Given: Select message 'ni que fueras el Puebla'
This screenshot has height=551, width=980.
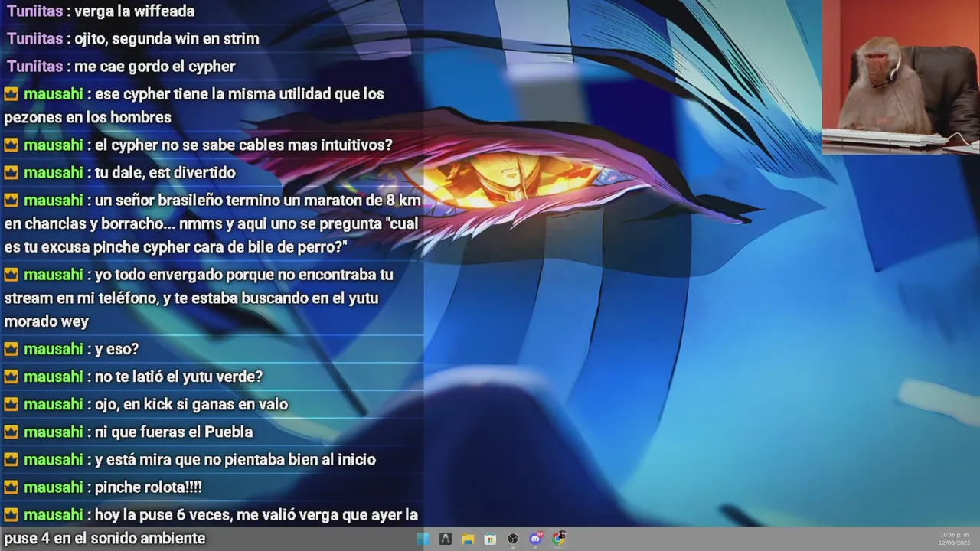Looking at the screenshot, I should coord(174,432).
